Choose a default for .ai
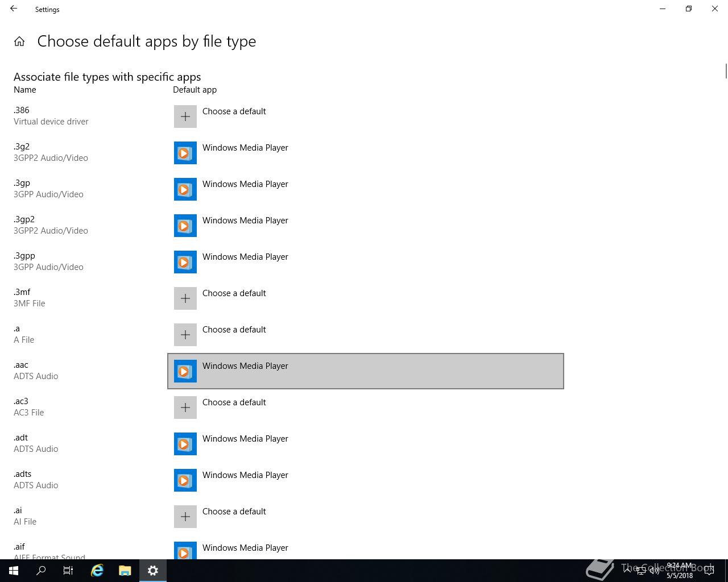 pyautogui.click(x=366, y=517)
